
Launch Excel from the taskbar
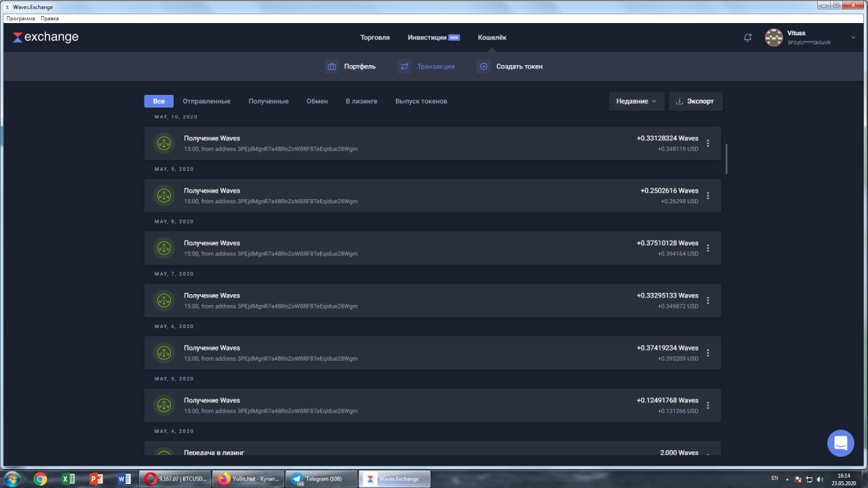point(68,479)
